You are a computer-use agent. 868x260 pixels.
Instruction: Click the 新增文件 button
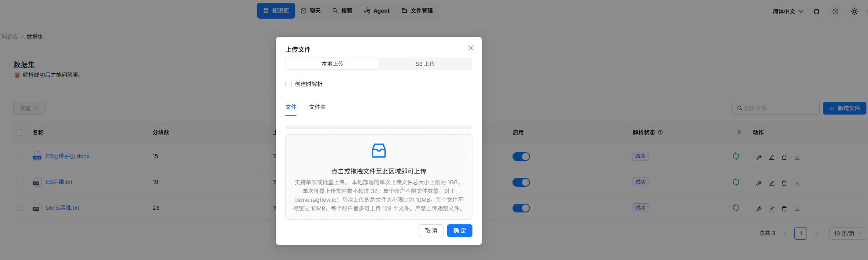845,108
